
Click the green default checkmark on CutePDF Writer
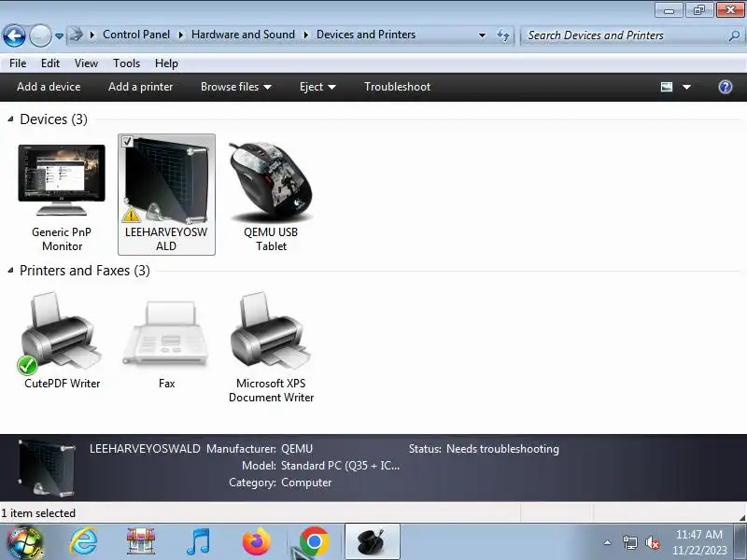27,365
